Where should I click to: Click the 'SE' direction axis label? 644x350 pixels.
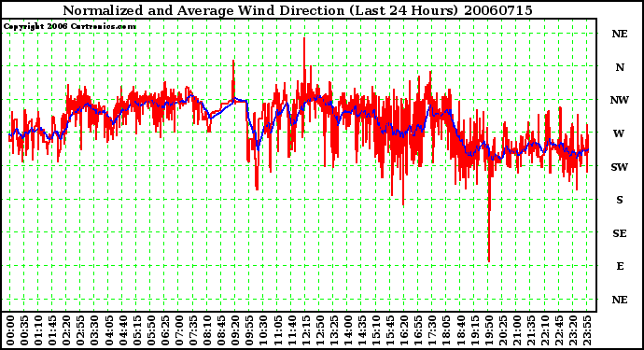coord(620,233)
